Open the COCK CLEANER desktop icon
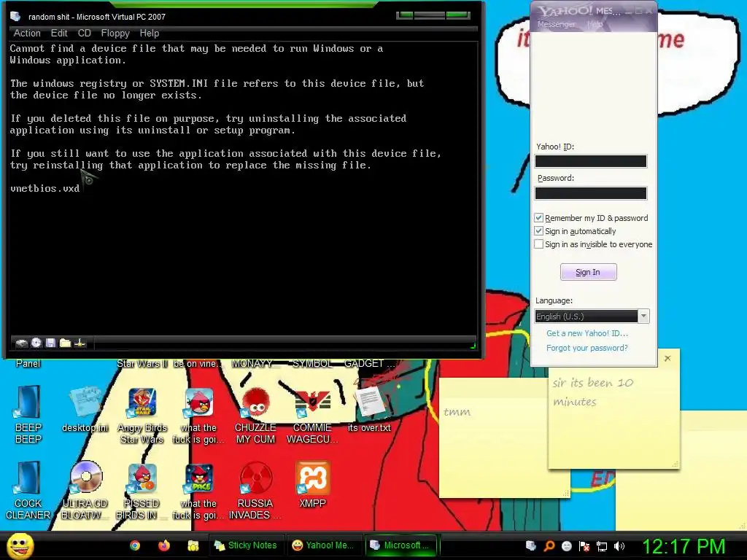The height and width of the screenshot is (560, 747). pyautogui.click(x=28, y=491)
